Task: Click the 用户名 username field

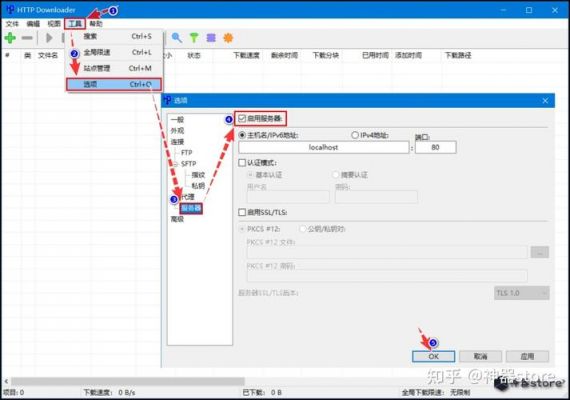Action: pyautogui.click(x=288, y=197)
